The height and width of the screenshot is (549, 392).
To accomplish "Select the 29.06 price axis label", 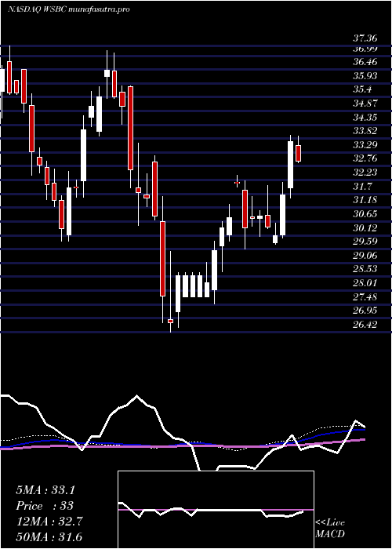I will click(x=365, y=255).
